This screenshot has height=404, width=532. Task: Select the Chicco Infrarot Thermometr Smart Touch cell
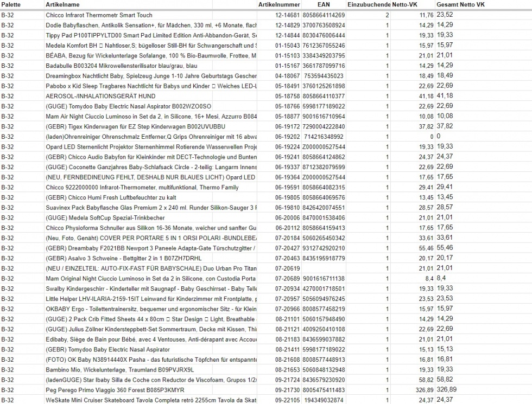point(99,15)
